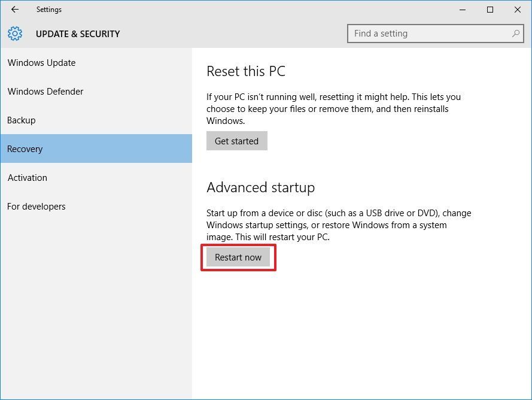532x400 pixels.
Task: Select Backup from the navigation pane
Action: [21, 120]
